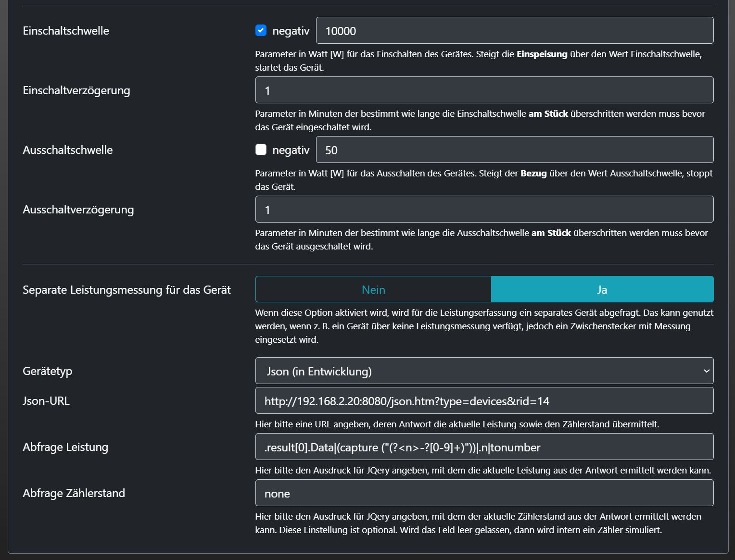Check the Ausschaltschwelle negativ checkbox
Screen dimensions: 735x560
pyautogui.click(x=261, y=150)
